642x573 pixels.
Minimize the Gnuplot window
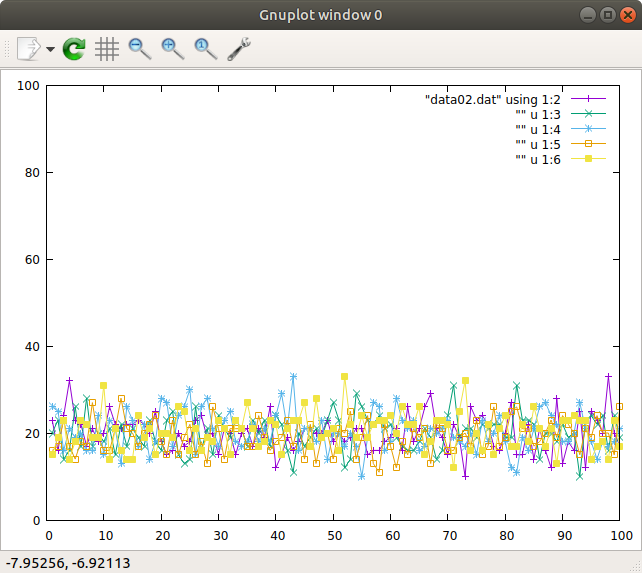pos(588,15)
